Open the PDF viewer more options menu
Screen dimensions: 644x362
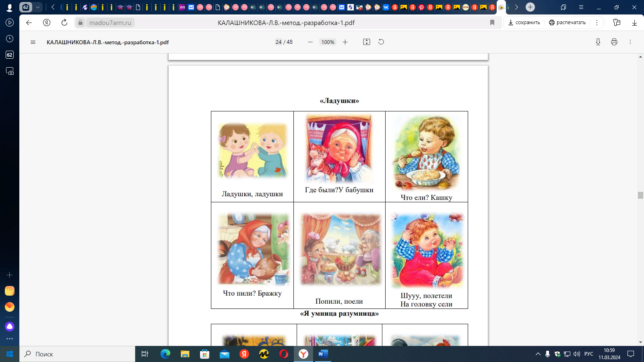630,42
